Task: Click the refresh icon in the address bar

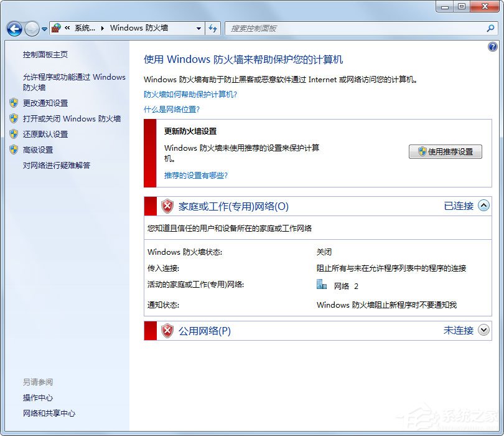Action: coord(213,28)
